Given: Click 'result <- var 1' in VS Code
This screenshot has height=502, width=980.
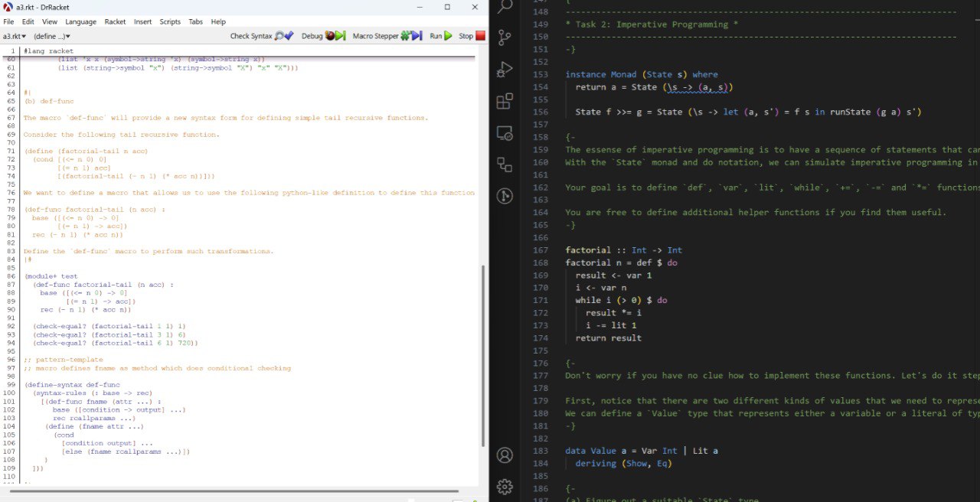Looking at the screenshot, I should pos(613,275).
